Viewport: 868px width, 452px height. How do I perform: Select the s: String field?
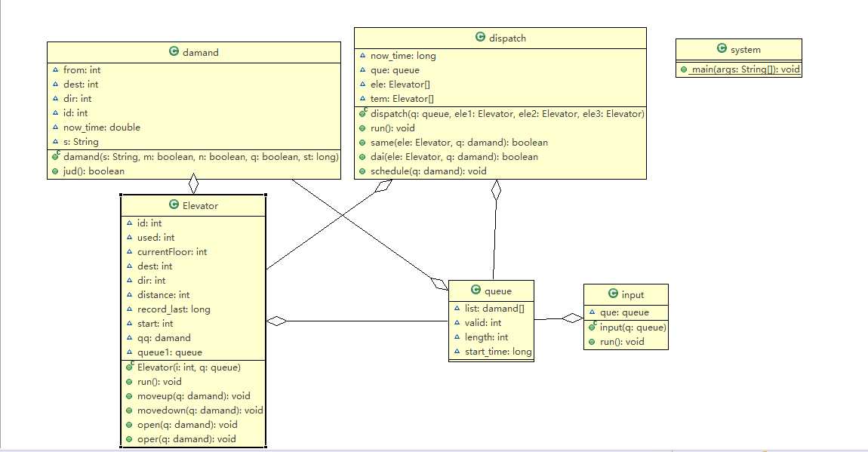click(x=81, y=142)
